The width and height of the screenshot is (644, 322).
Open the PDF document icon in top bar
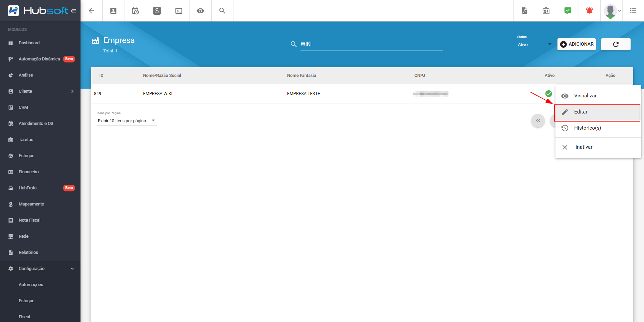[x=525, y=11]
